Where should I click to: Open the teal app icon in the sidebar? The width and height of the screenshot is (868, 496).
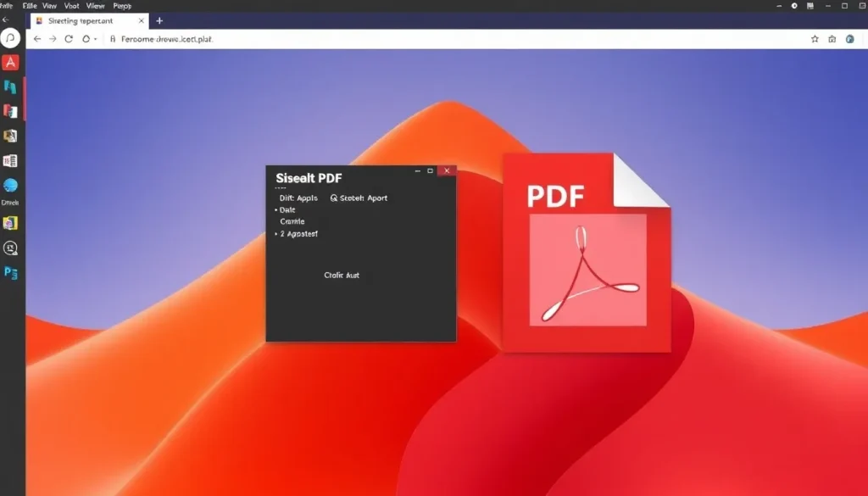point(10,87)
